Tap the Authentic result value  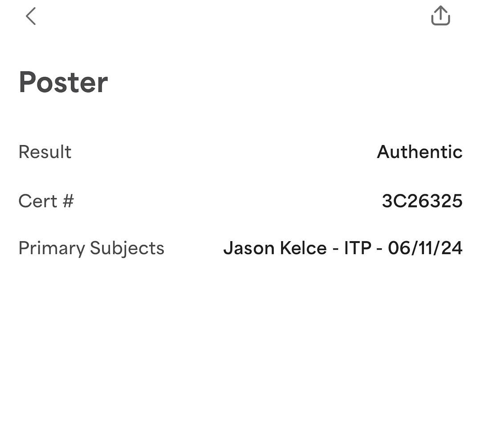[x=420, y=152]
